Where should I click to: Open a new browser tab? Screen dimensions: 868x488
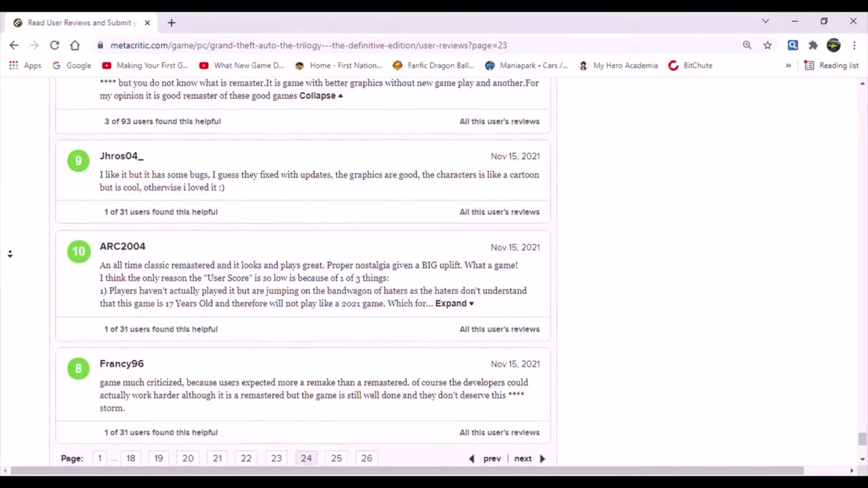click(x=172, y=22)
